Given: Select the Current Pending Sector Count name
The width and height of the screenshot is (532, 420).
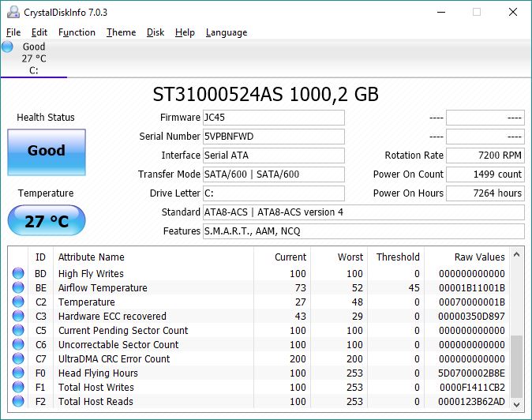Looking at the screenshot, I should (x=123, y=331).
